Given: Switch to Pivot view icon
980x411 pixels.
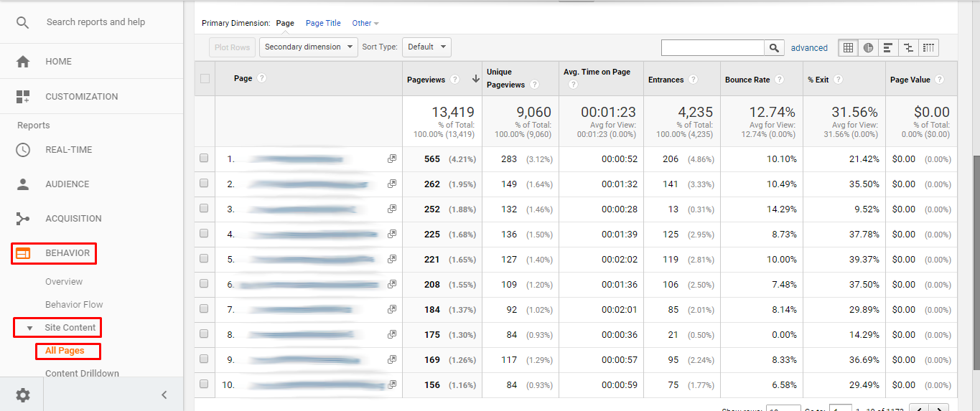Looking at the screenshot, I should click(928, 47).
